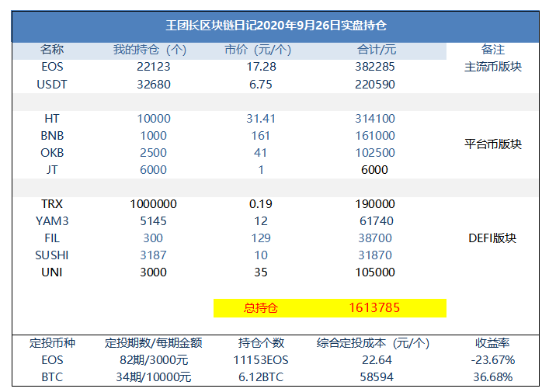
Task: Select the 合计/元 column header
Action: coord(377,50)
